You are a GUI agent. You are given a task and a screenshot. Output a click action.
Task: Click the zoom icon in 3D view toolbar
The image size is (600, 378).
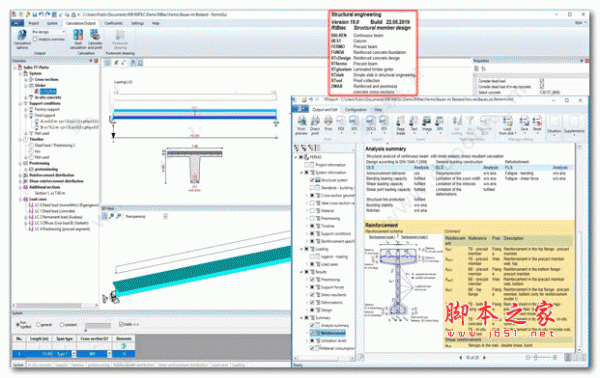pos(111,216)
